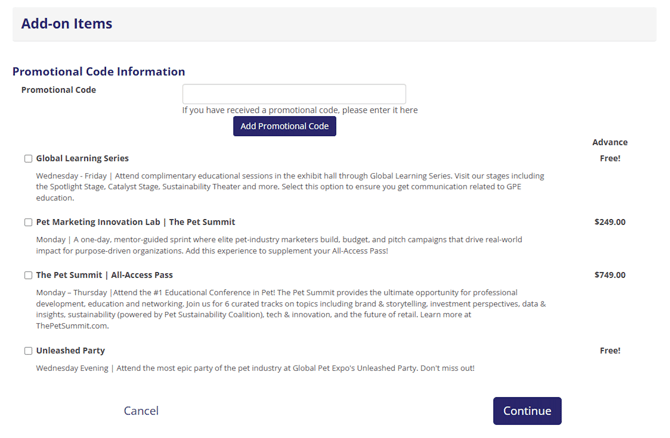Click the promotional code hint text

click(x=300, y=110)
